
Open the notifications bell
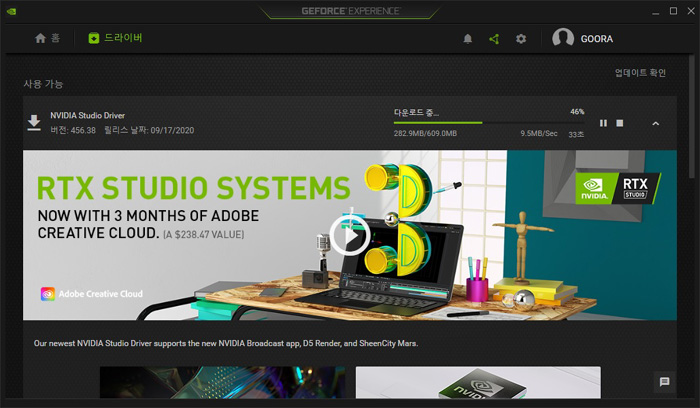tap(467, 39)
